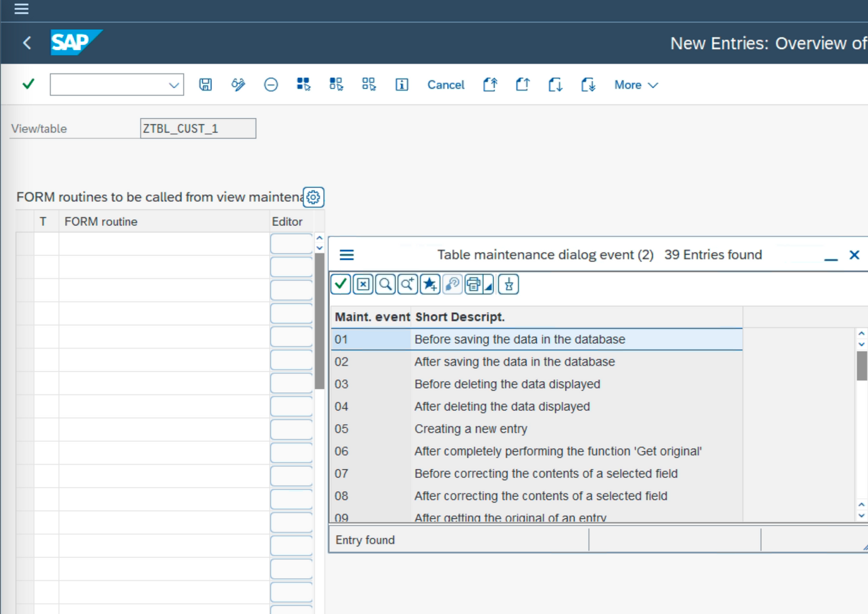The image size is (868, 614).
Task: Click the popup scrollbar down arrow at bottom
Action: (x=861, y=516)
